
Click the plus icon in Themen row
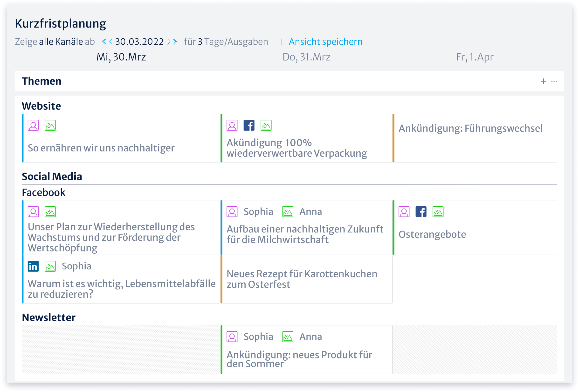tap(543, 81)
